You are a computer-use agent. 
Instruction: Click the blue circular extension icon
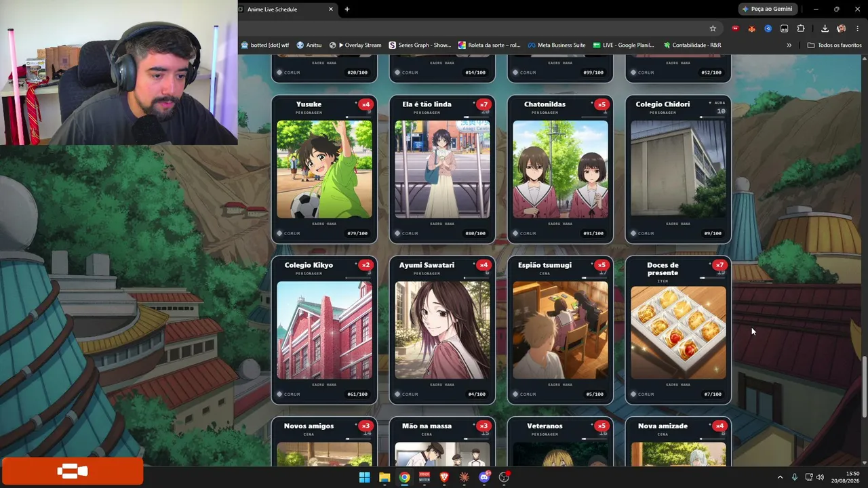click(x=768, y=28)
